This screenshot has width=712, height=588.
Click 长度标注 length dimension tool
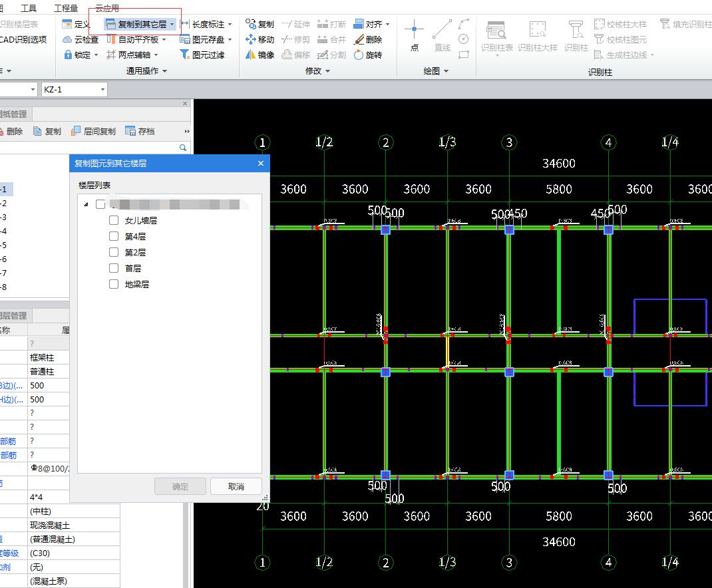(x=203, y=24)
